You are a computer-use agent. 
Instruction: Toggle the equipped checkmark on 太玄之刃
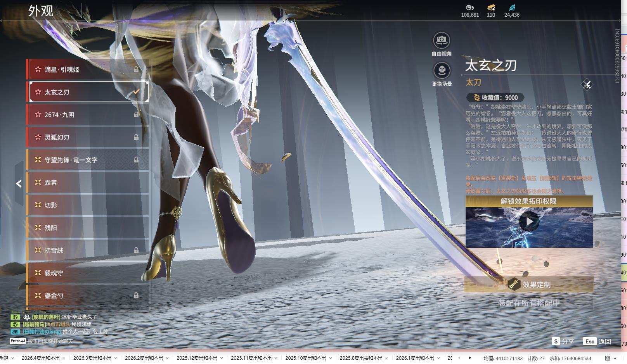pyautogui.click(x=136, y=92)
